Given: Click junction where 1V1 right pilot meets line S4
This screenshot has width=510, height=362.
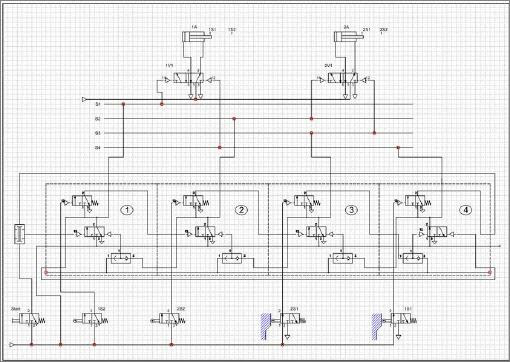Looking at the screenshot, I should (x=220, y=147).
